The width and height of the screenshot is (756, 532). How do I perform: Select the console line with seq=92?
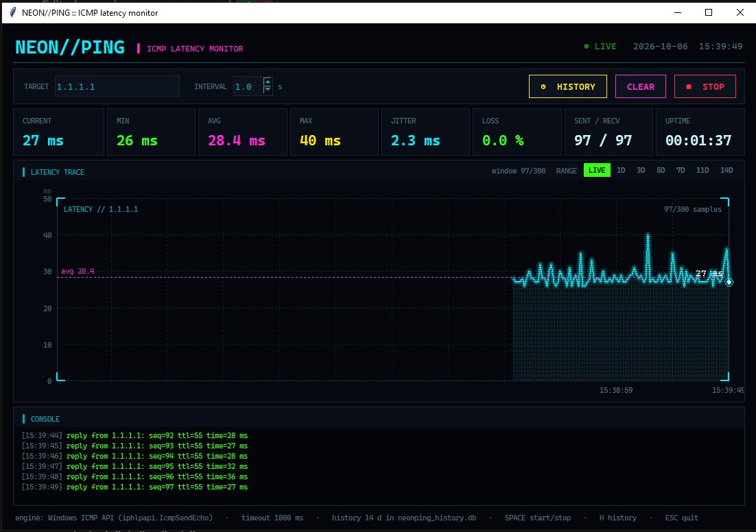click(x=134, y=435)
